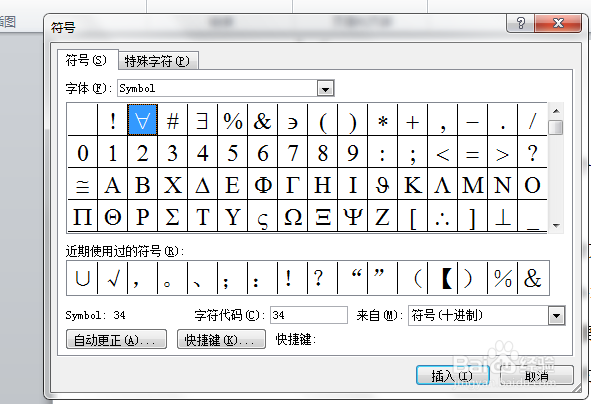The height and width of the screenshot is (404, 591).
Task: Select the equals = symbol
Action: click(472, 152)
